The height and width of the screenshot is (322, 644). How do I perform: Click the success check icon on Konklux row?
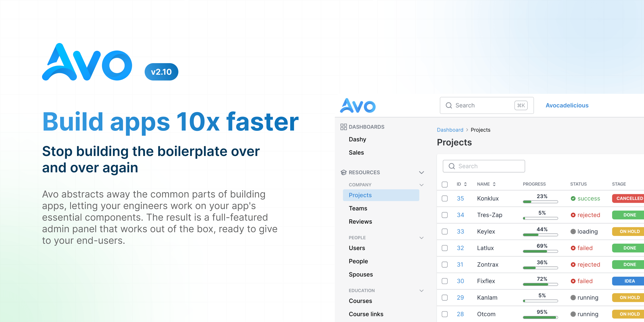[574, 198]
